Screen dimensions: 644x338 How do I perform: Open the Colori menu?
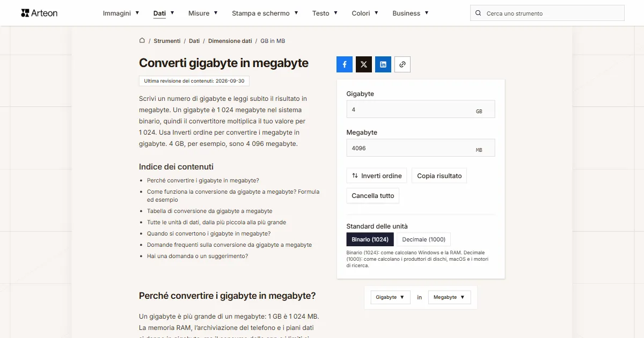coord(365,13)
